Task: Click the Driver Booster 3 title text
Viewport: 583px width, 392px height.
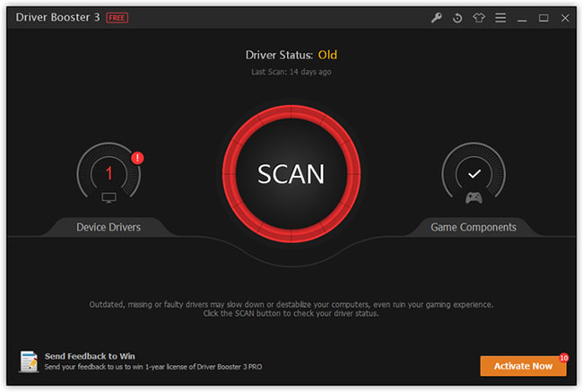Action: point(57,17)
